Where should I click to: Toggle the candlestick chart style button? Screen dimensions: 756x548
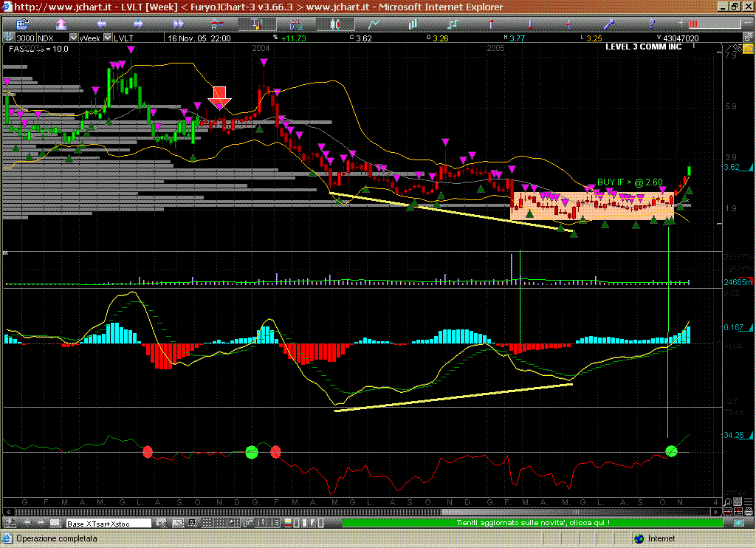tap(334, 24)
